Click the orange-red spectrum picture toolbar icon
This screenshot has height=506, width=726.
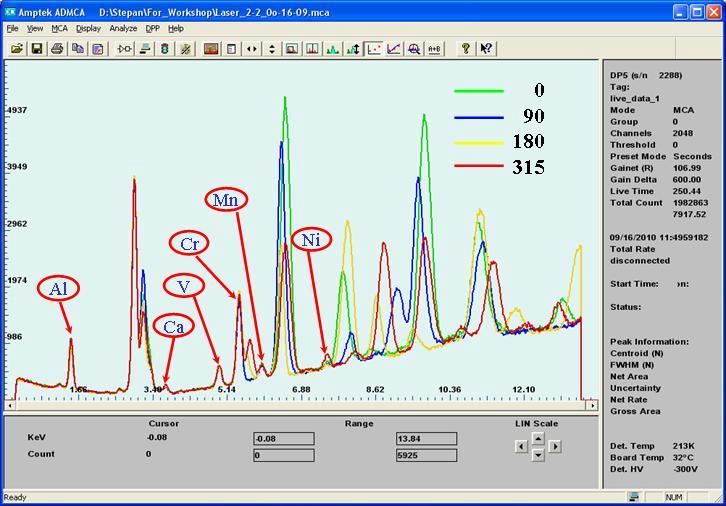click(211, 49)
